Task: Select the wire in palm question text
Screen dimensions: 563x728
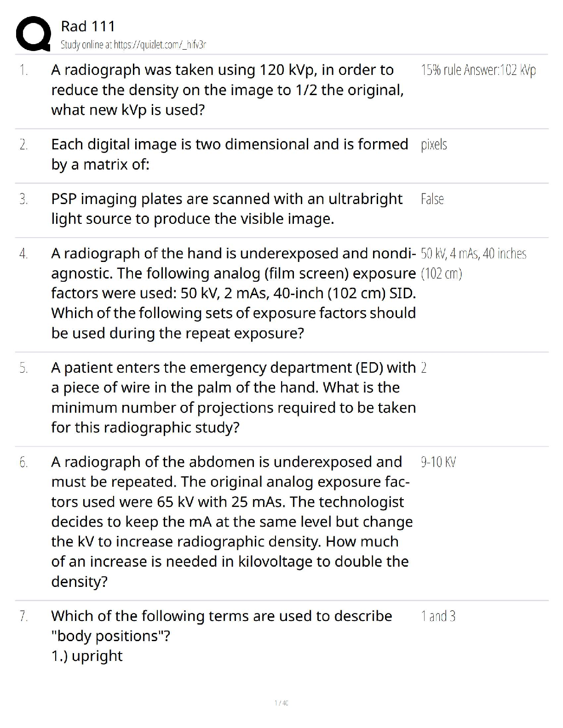Action: pos(233,398)
